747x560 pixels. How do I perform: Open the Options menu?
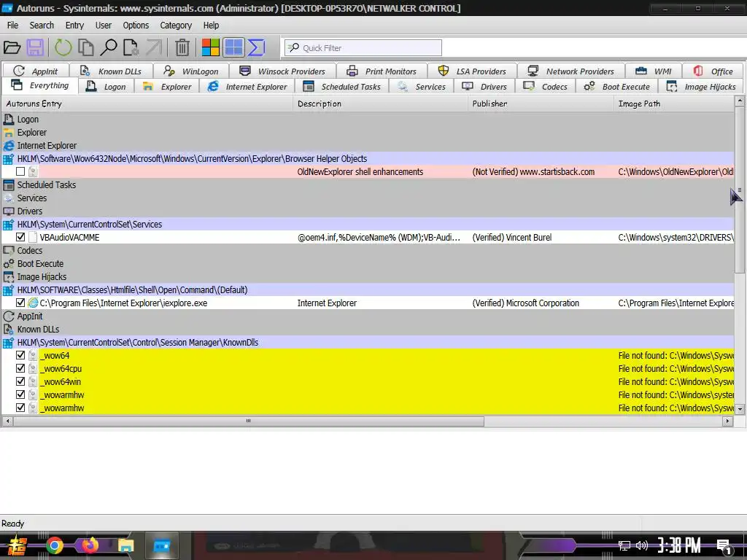click(x=136, y=26)
